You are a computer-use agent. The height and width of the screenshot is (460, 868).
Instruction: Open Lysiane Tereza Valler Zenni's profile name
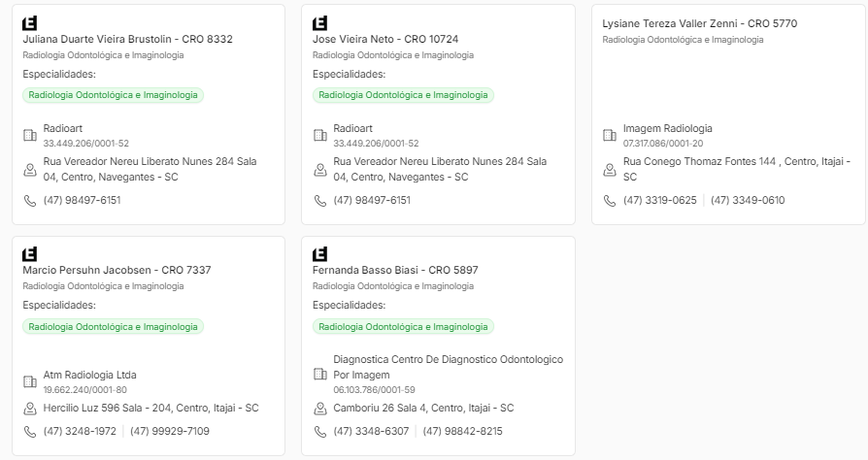(699, 23)
